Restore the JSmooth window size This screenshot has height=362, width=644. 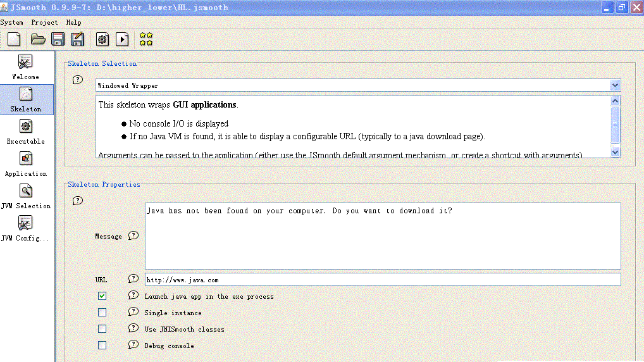click(622, 8)
